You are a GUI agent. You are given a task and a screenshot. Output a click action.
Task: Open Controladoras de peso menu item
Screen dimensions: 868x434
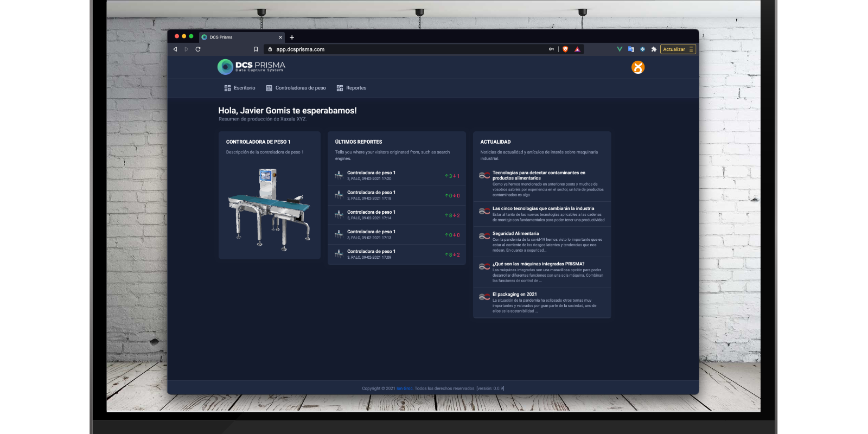tap(296, 88)
